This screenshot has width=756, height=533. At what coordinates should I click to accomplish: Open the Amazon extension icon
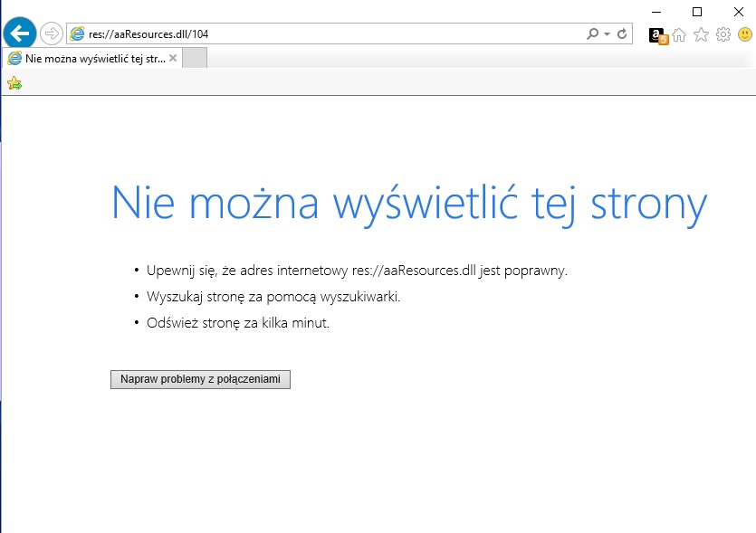[658, 35]
